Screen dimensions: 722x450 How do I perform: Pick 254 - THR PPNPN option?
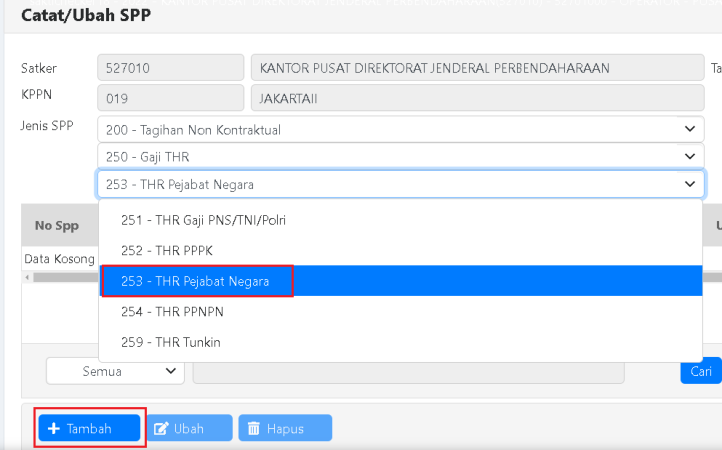click(x=172, y=312)
